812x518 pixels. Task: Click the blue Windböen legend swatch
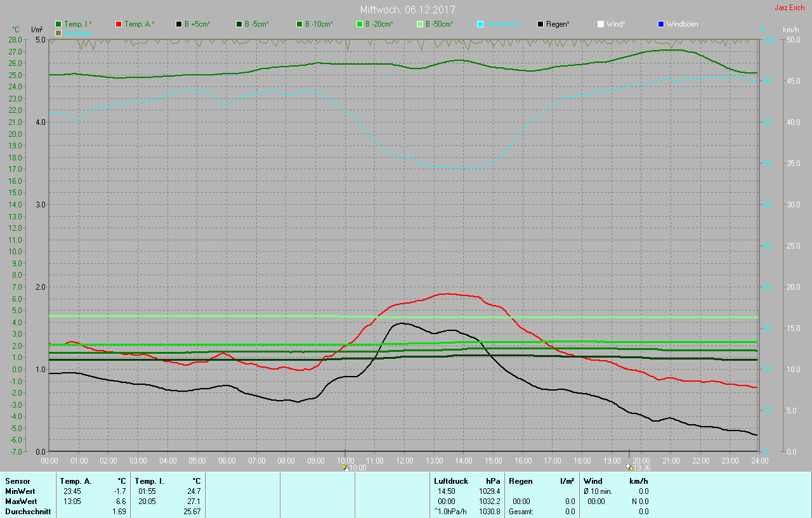(x=661, y=24)
